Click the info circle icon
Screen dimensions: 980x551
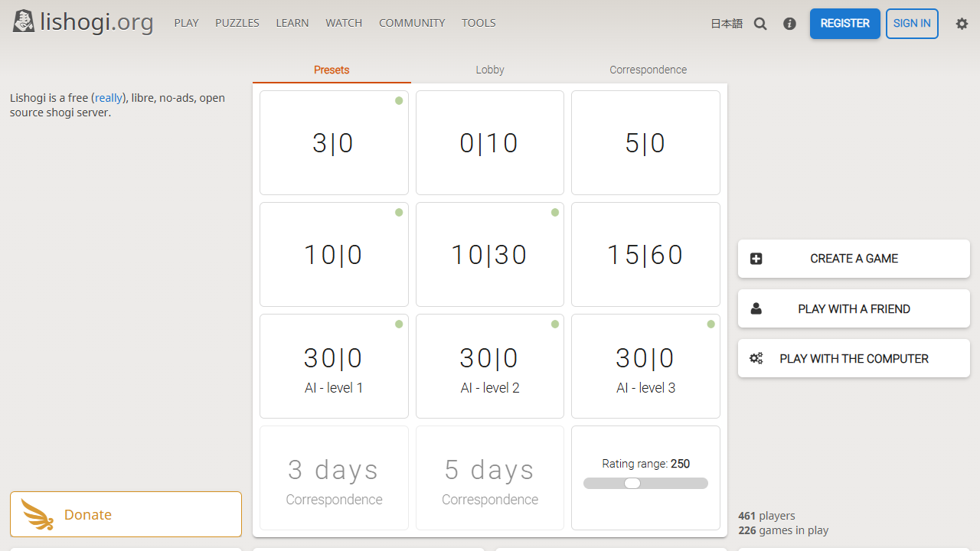[x=789, y=24]
